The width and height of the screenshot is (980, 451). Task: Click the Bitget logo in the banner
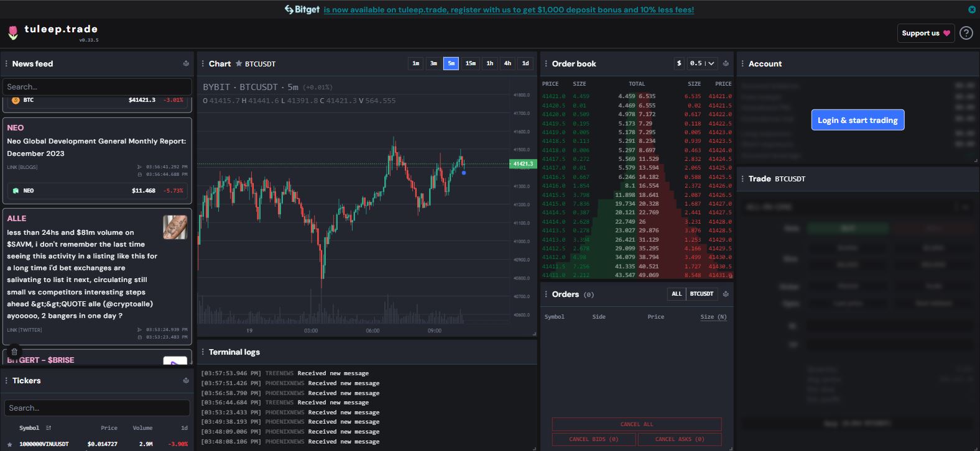(x=302, y=9)
